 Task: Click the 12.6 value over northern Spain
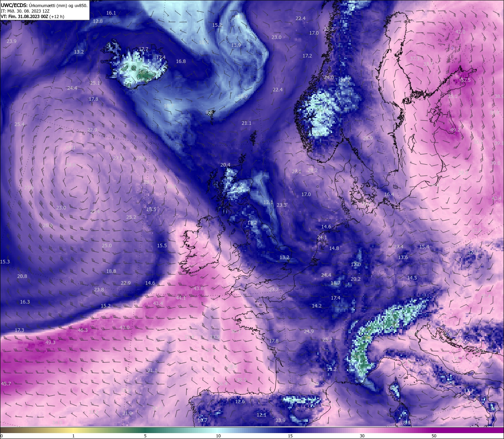click(x=240, y=402)
